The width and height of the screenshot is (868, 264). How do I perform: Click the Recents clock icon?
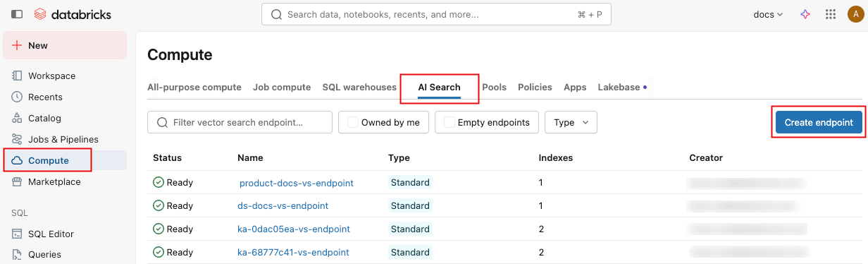point(18,97)
